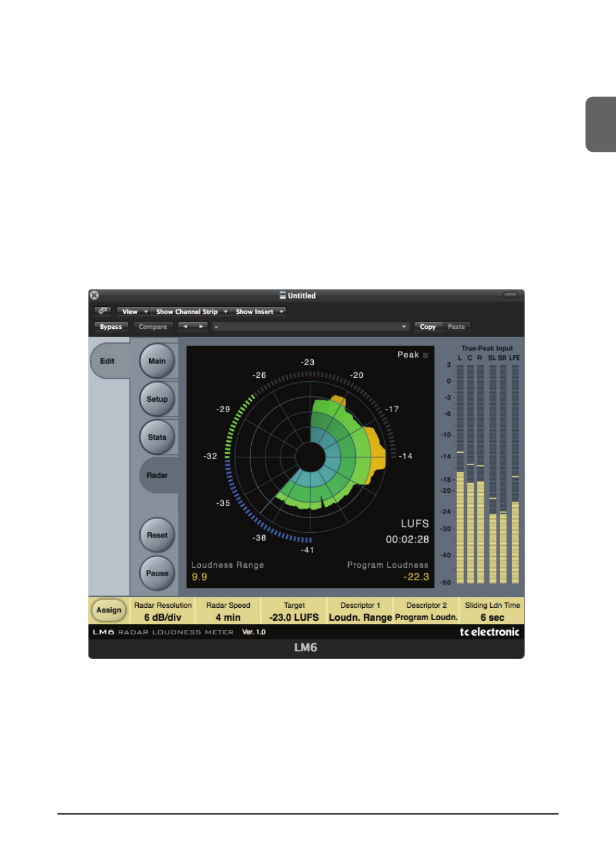Click the LFE channel true-peak meter
This screenshot has width=616, height=863.
515,474
